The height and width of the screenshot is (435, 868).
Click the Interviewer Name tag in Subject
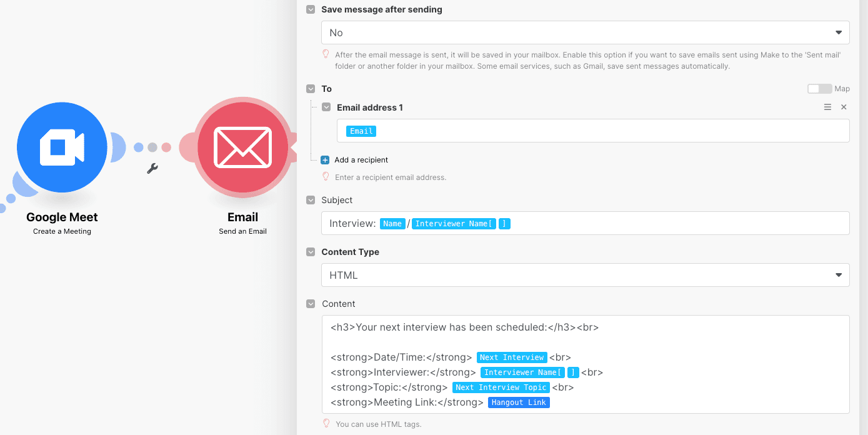tap(454, 223)
